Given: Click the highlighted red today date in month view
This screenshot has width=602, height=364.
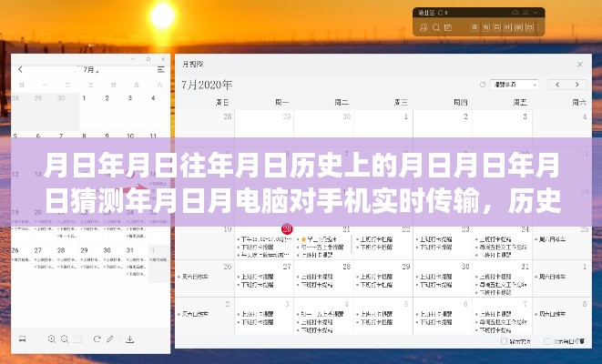Looking at the screenshot, I should (x=286, y=230).
